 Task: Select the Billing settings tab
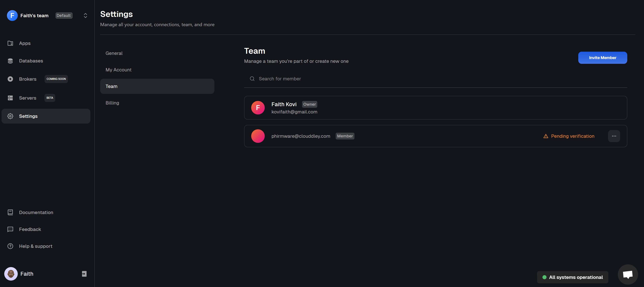[x=112, y=103]
